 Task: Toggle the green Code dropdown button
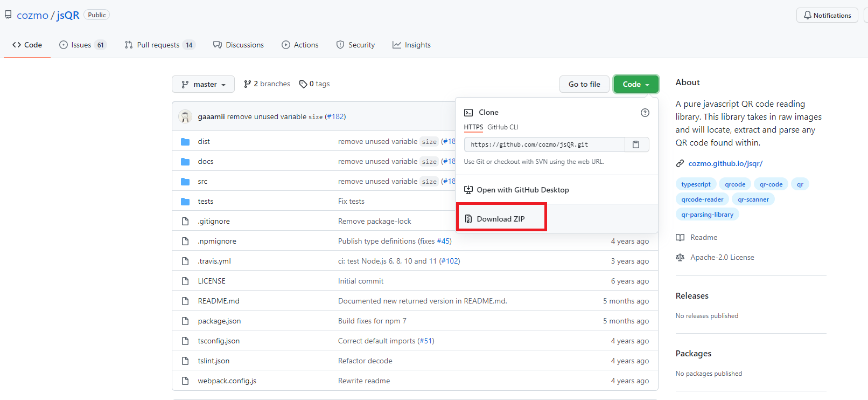click(636, 84)
